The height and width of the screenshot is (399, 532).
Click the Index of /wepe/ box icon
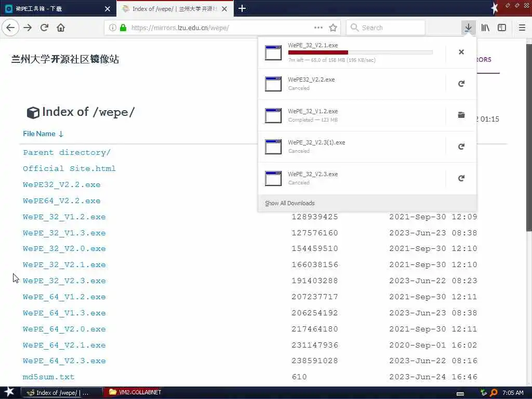tap(33, 113)
